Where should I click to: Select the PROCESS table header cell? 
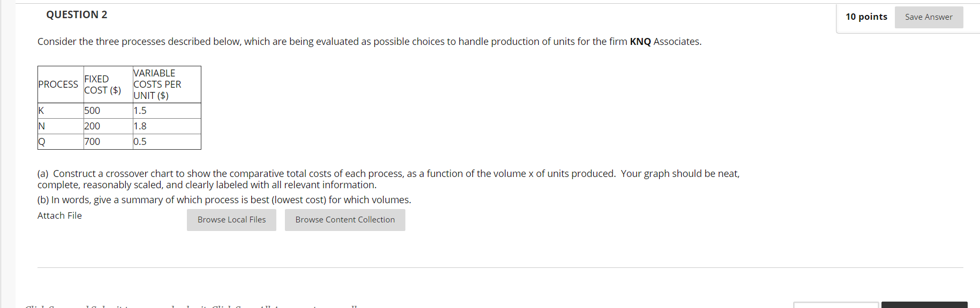coord(58,84)
